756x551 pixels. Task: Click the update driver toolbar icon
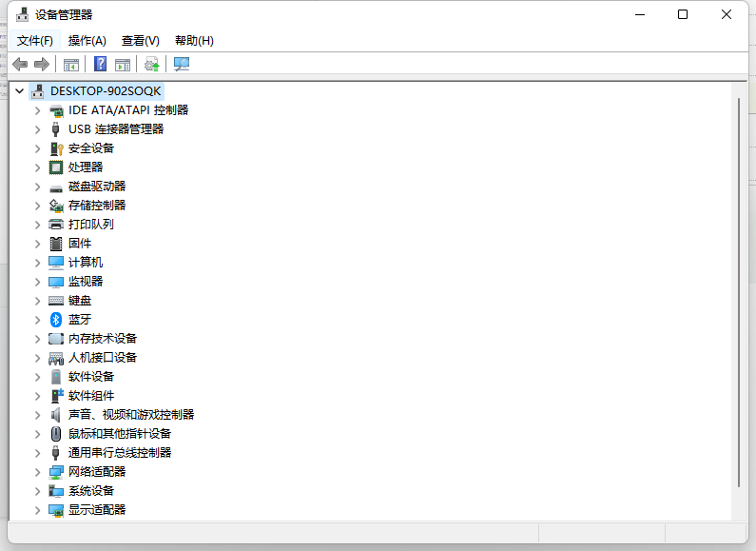point(152,64)
